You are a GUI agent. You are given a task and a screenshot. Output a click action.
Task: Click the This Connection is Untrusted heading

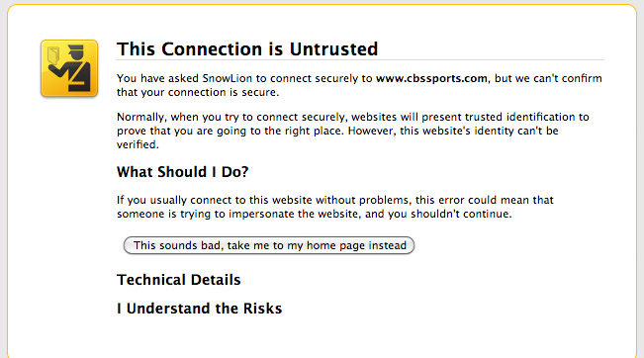coord(247,49)
